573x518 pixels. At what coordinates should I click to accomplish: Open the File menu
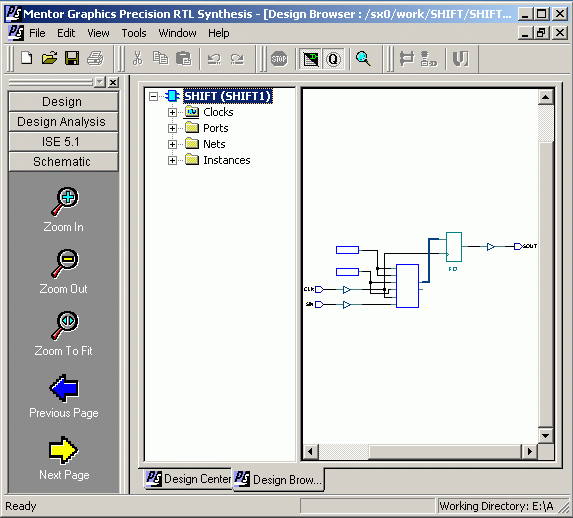pyautogui.click(x=37, y=33)
